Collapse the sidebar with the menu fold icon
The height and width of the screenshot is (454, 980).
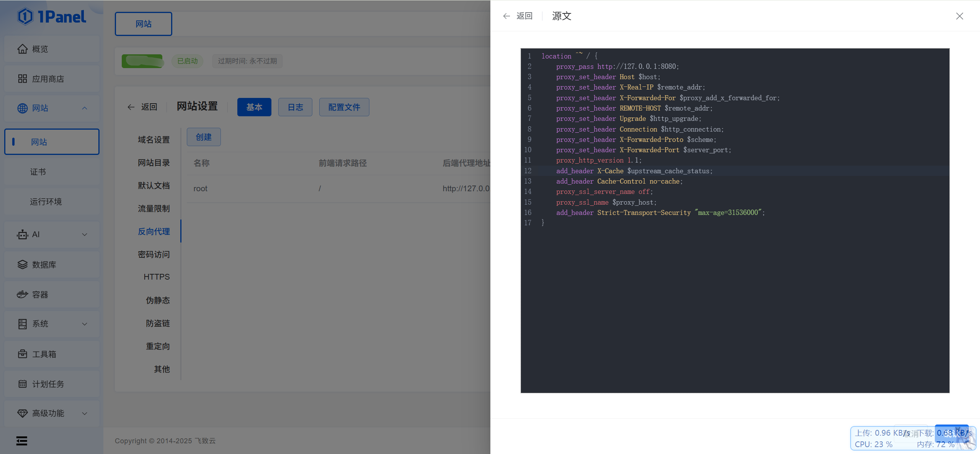coord(22,441)
